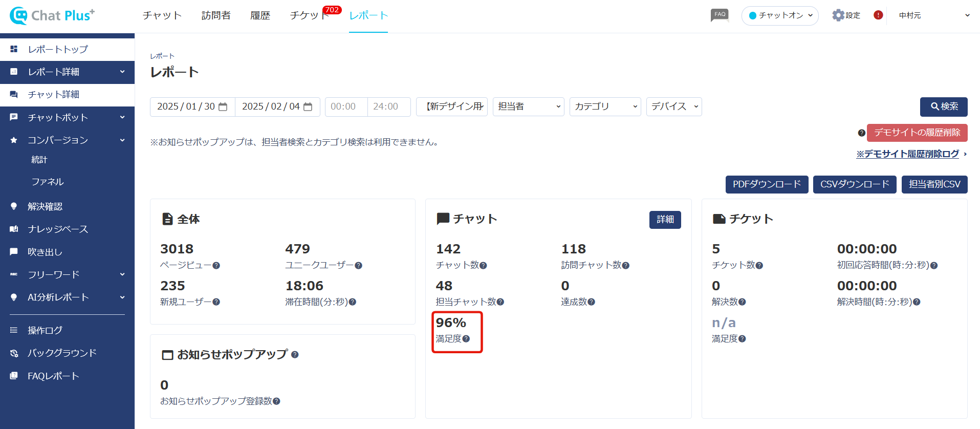Click help icon next to 達成数

[591, 302]
